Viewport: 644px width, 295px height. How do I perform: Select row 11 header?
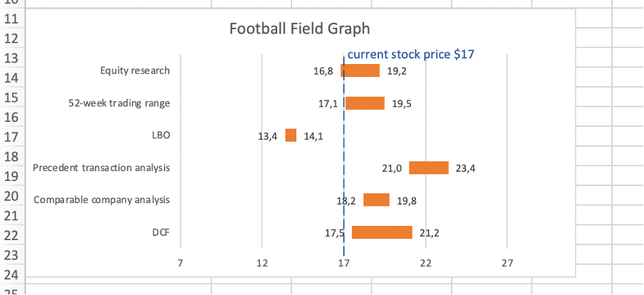[x=11, y=20]
